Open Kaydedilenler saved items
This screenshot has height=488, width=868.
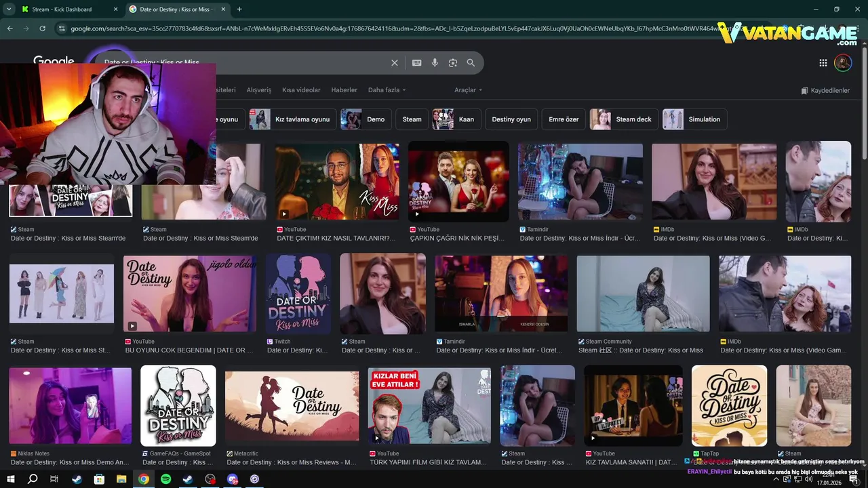click(x=825, y=90)
